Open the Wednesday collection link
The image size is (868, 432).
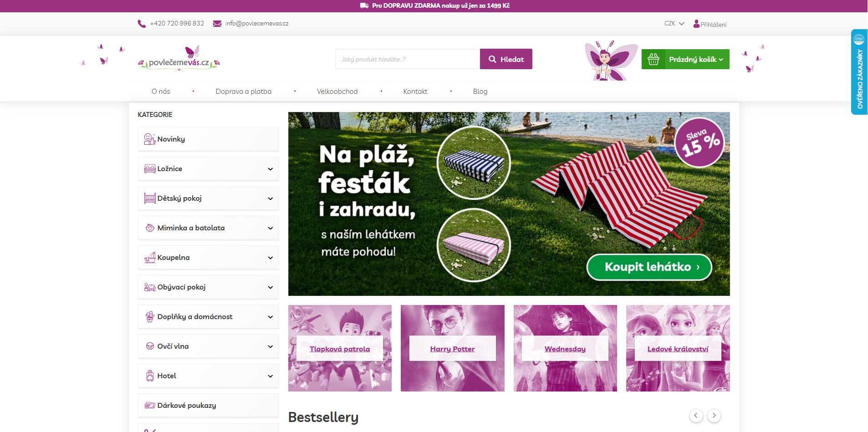coord(565,349)
